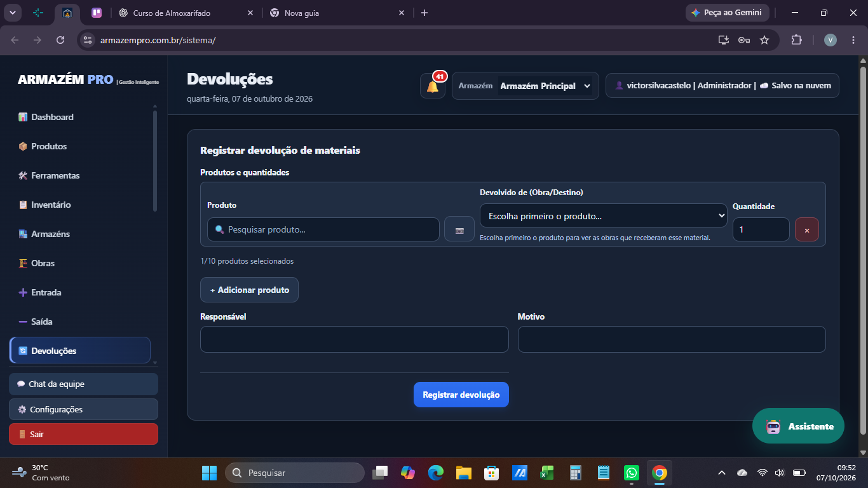Screen dimensions: 868x488
Task: Open Saída in the sidebar
Action: [x=80, y=322]
